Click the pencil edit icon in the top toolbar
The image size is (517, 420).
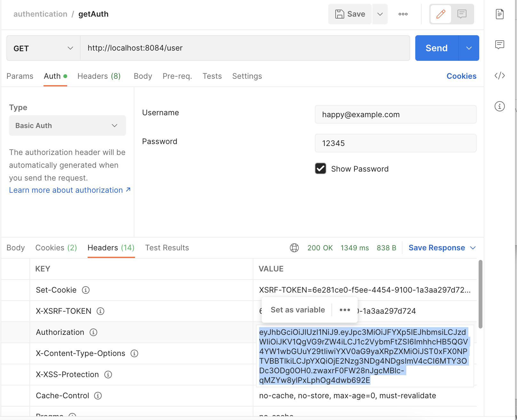click(x=441, y=14)
